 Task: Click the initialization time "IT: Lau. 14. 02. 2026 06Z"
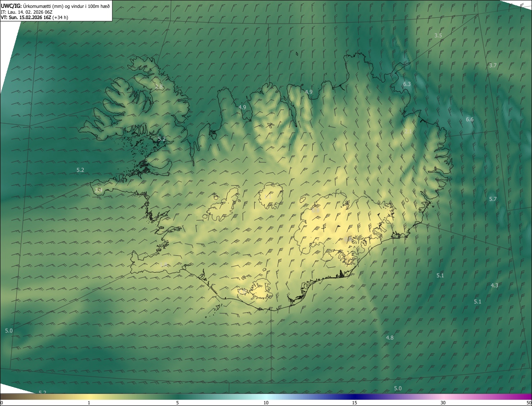coord(27,12)
